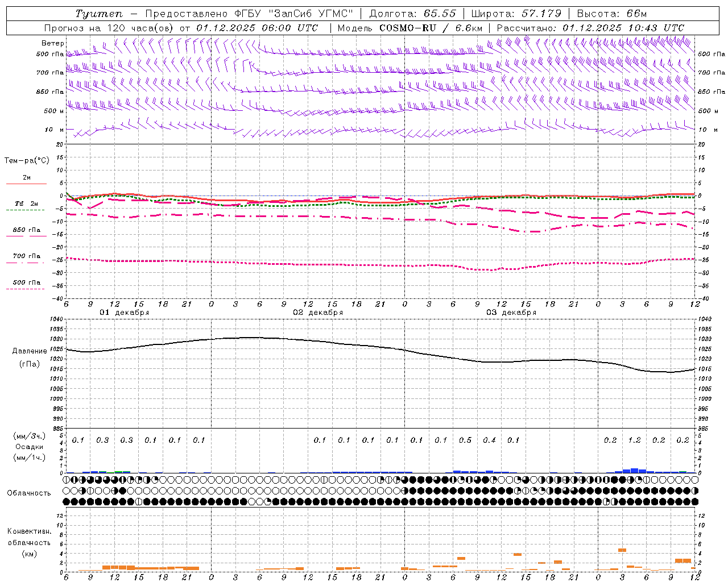Select the 02 декабря date label
The width and height of the screenshot is (728, 582).
(318, 313)
